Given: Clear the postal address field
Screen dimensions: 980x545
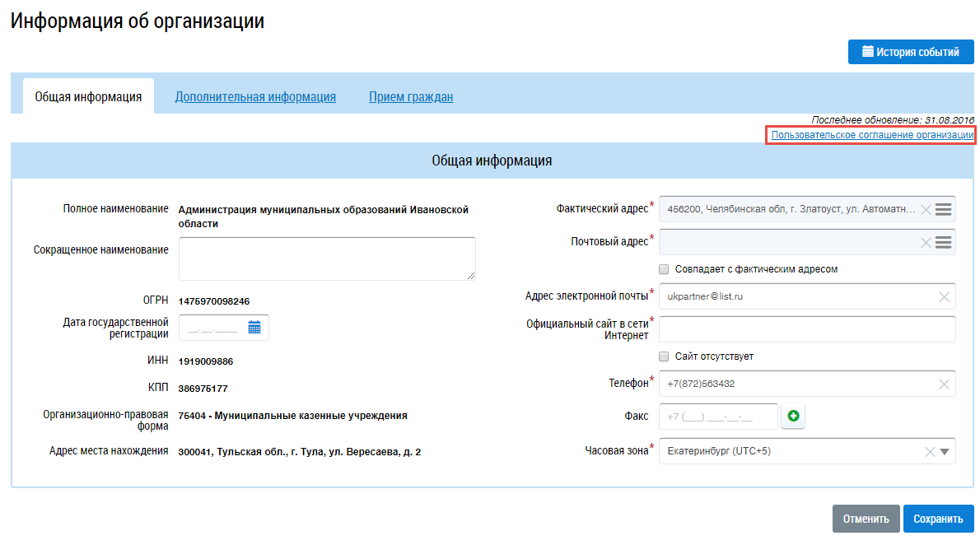Looking at the screenshot, I should click(x=926, y=242).
